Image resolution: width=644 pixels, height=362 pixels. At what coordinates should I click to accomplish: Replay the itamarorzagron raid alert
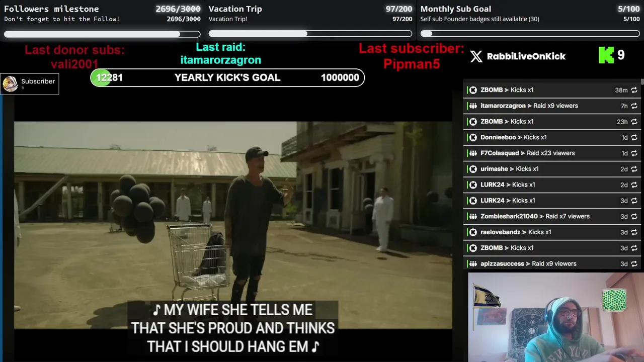coord(634,106)
